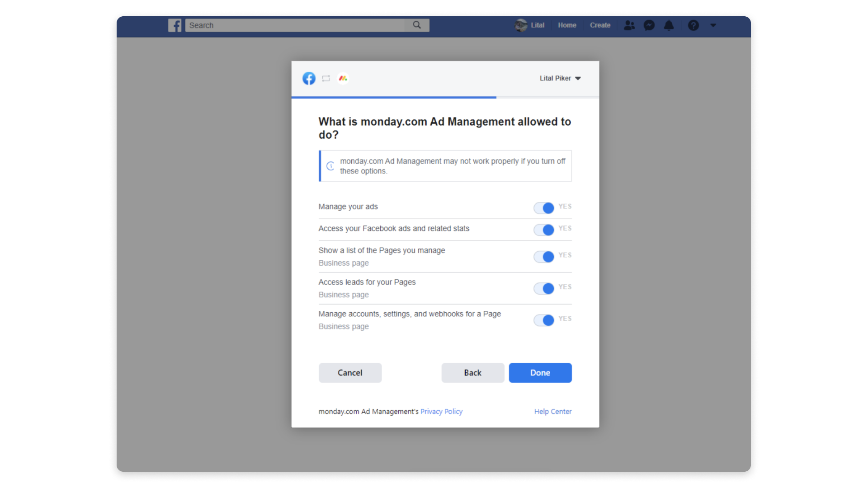Open Create in the top bar
The width and height of the screenshot is (868, 488).
600,25
